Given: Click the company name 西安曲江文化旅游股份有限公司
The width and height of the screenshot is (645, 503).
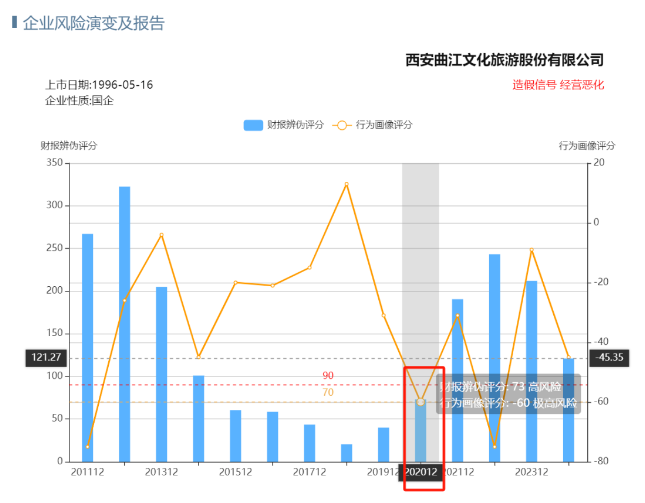Looking at the screenshot, I should (504, 60).
